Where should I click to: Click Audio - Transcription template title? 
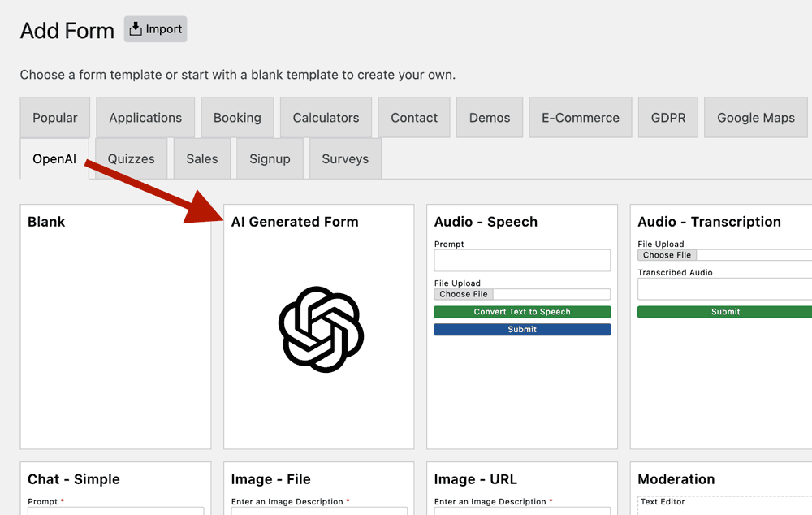709,222
